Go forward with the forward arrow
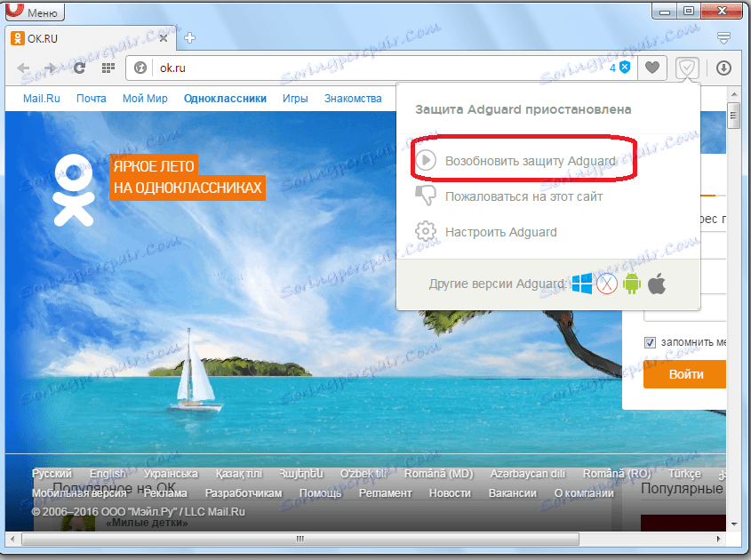The width and height of the screenshot is (751, 560). point(51,68)
